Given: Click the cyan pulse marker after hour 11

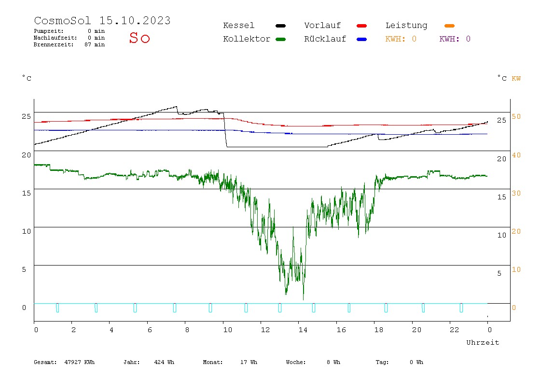Looking at the screenshot, I should 246,308.
